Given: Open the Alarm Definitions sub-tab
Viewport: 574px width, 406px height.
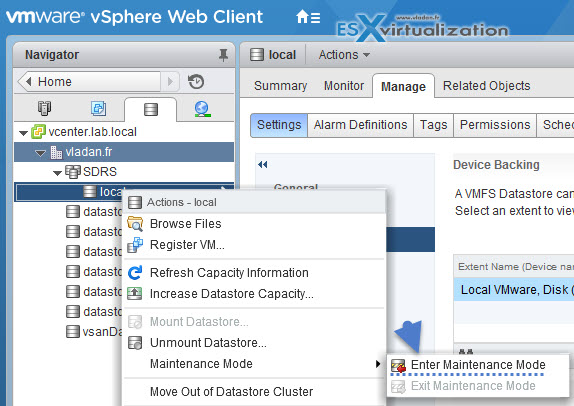Looking at the screenshot, I should [361, 125].
